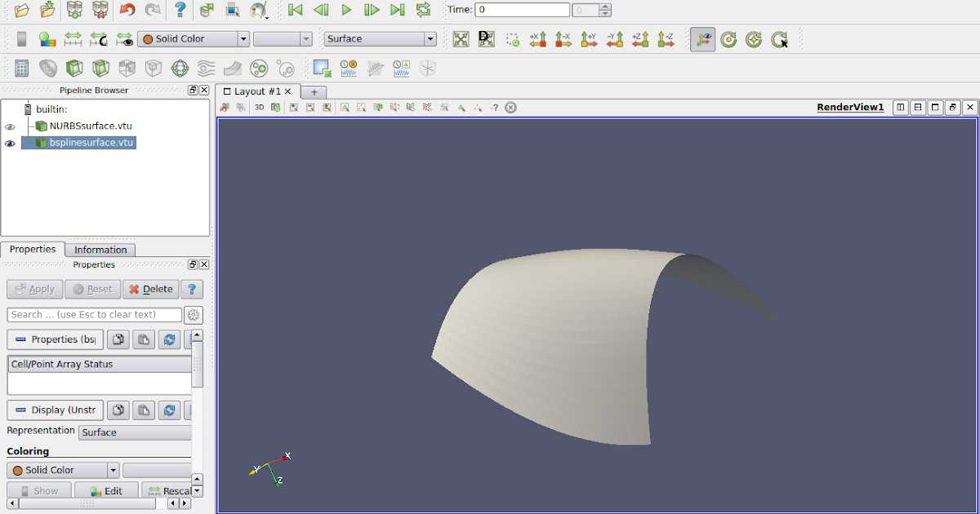980x514 pixels.
Task: Launch the Stream Tracer filter
Action: coord(205,69)
